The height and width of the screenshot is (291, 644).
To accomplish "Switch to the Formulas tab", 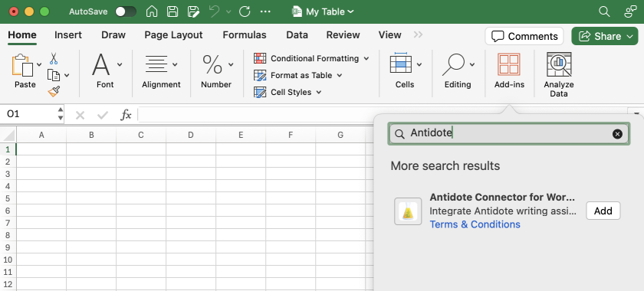I will tap(245, 35).
